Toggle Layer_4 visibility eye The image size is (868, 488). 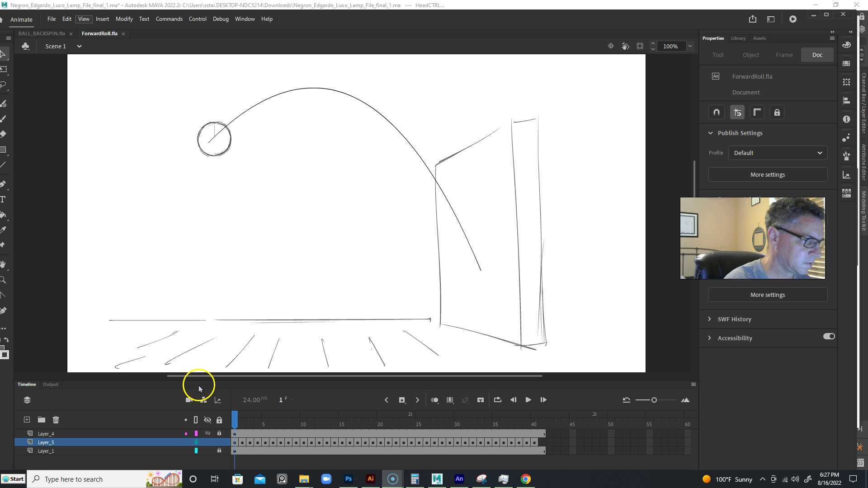pos(208,433)
